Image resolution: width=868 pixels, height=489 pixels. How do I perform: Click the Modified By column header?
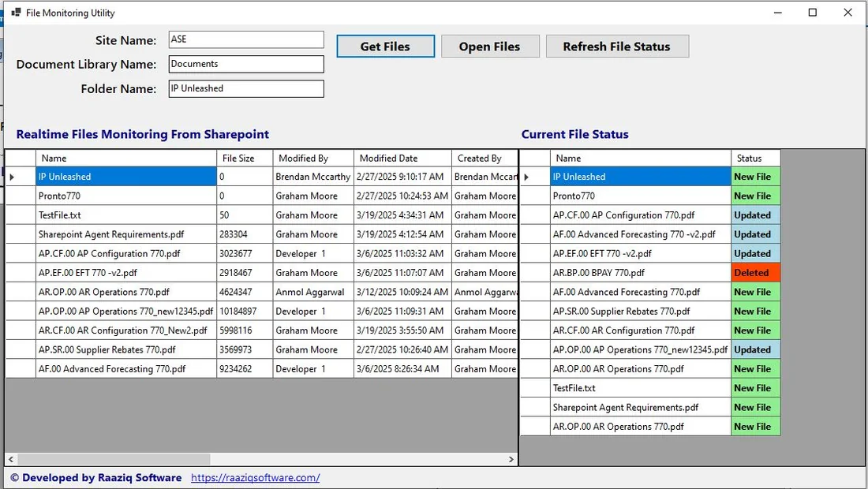313,159
